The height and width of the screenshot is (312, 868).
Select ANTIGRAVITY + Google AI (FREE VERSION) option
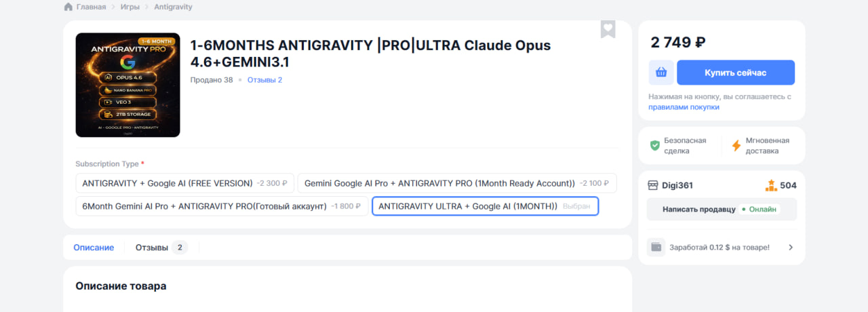click(x=184, y=183)
